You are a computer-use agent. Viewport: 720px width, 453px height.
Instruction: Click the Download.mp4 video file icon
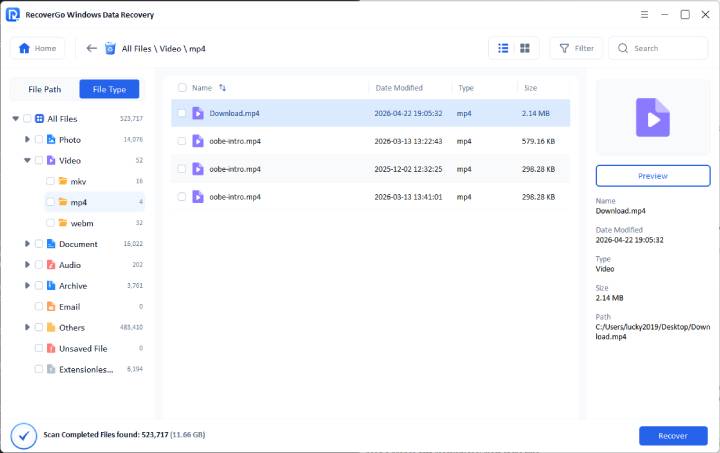click(x=198, y=113)
